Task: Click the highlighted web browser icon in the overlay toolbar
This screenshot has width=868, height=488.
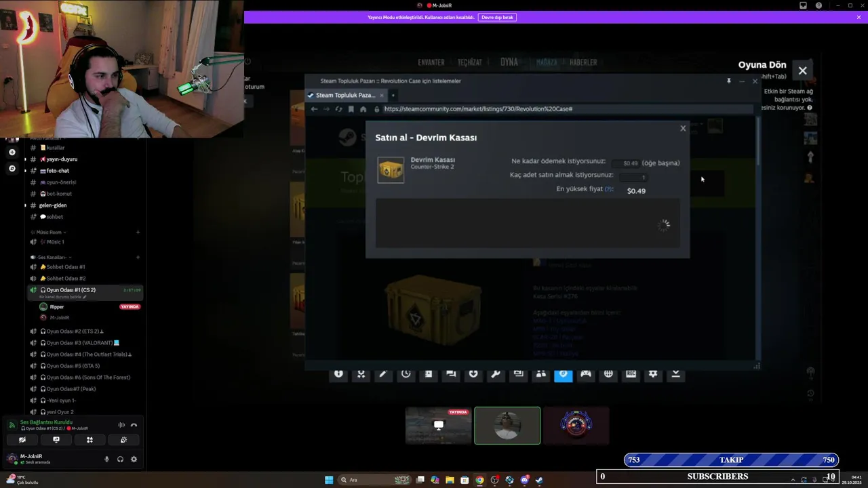Action: pos(564,374)
